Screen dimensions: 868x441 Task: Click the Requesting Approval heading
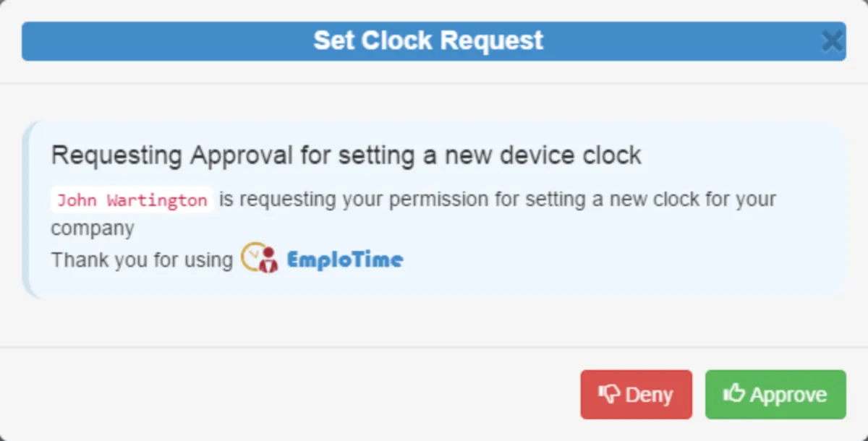click(346, 155)
